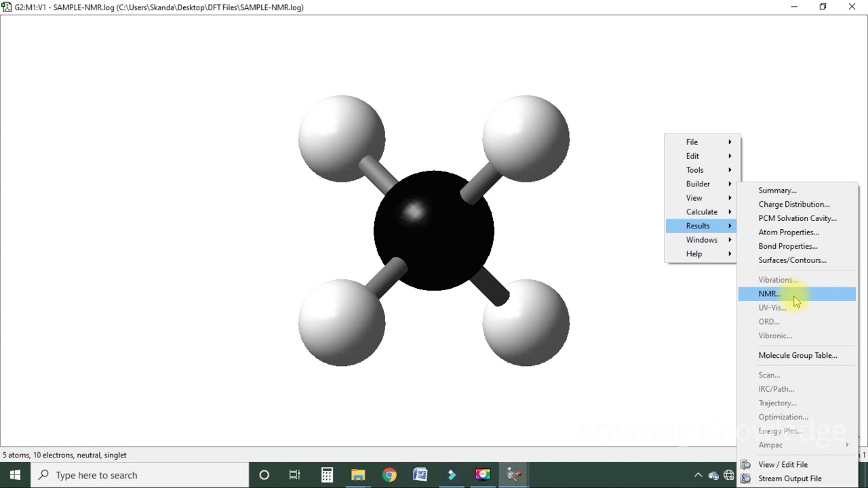
Task: Select the upper-right hydrogen atom
Action: click(526, 138)
